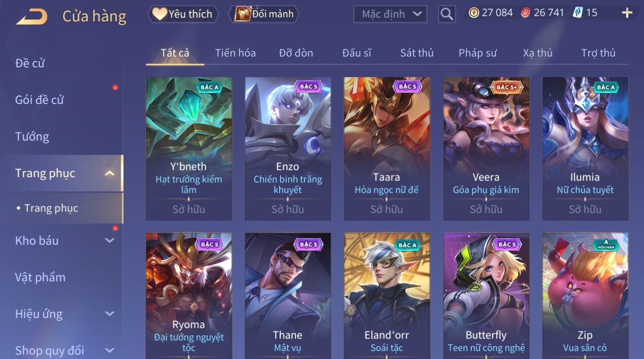The height and width of the screenshot is (359, 644).
Task: Choose the Trang phục sub-item in sidebar
Action: [x=51, y=208]
